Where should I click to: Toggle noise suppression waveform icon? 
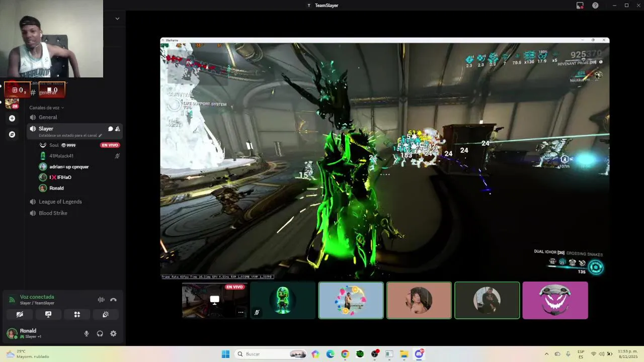point(101,300)
